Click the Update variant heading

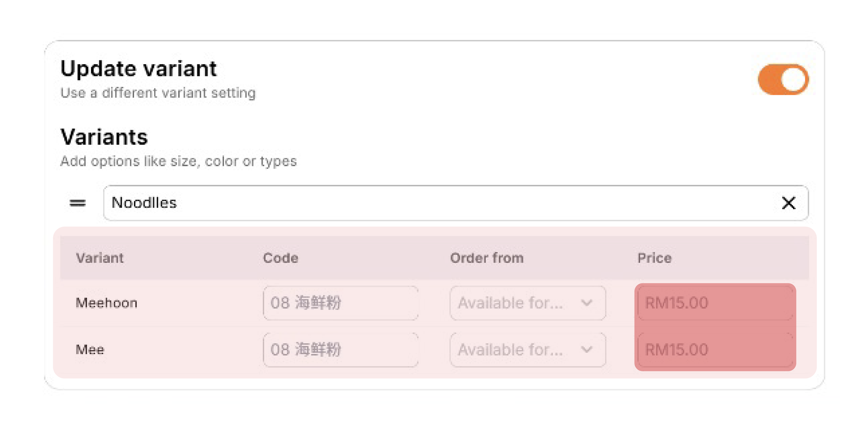coord(139,68)
